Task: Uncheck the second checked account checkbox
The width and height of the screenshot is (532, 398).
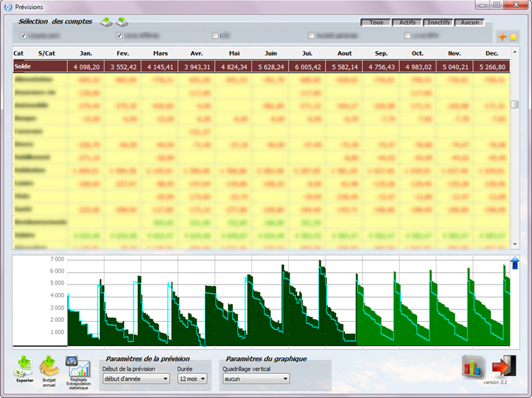Action: coord(119,35)
